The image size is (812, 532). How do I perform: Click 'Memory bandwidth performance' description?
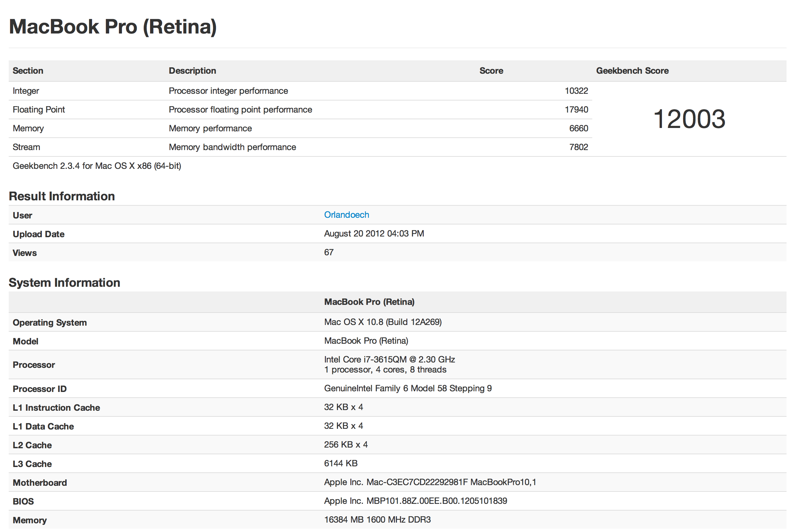(232, 147)
